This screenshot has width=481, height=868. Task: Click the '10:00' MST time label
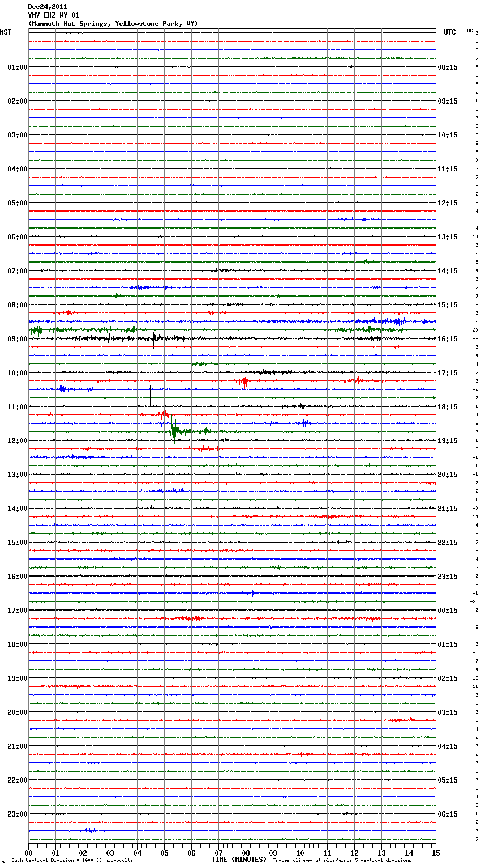pos(18,373)
